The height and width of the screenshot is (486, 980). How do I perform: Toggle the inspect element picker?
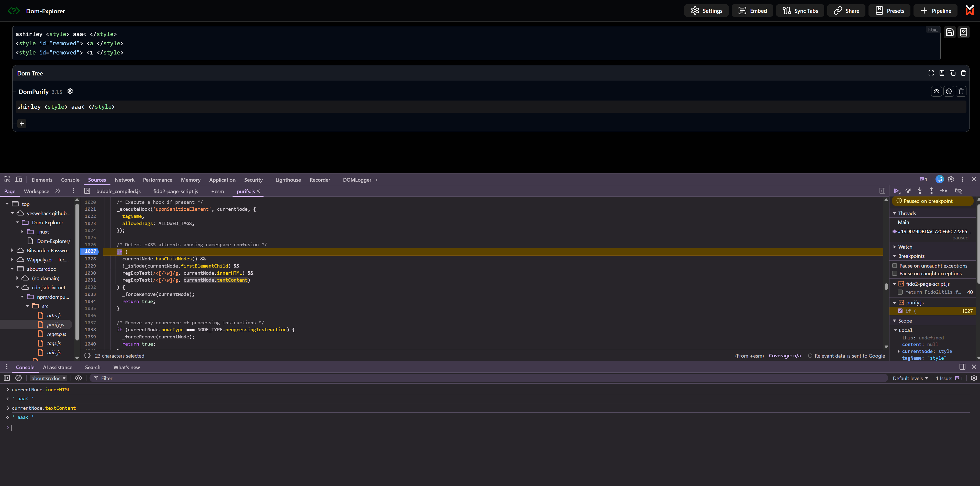[x=7, y=180]
